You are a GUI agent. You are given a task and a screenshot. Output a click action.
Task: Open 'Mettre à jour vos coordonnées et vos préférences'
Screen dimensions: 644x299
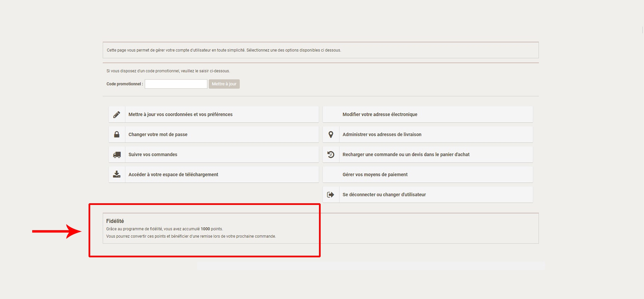[x=180, y=115]
